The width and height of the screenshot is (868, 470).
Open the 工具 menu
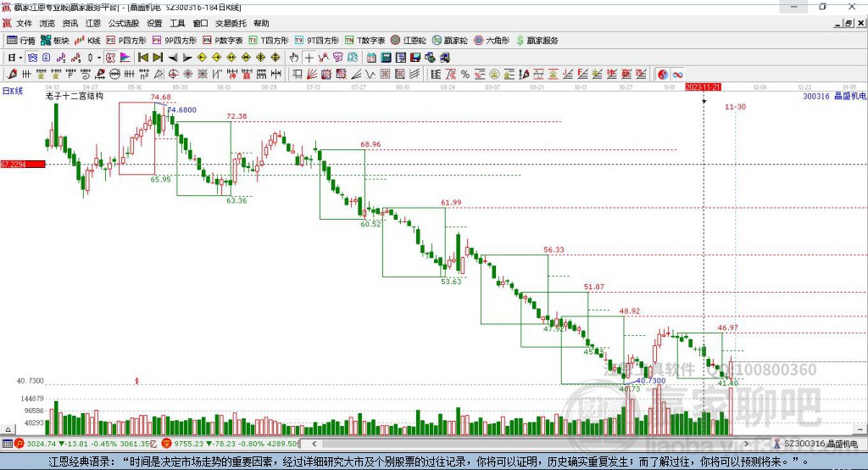point(177,23)
